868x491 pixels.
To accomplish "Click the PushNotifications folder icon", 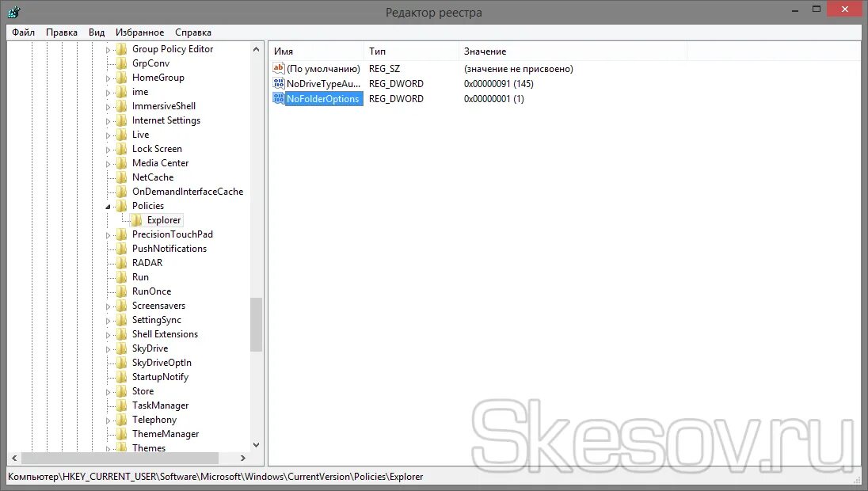I will pos(121,249).
